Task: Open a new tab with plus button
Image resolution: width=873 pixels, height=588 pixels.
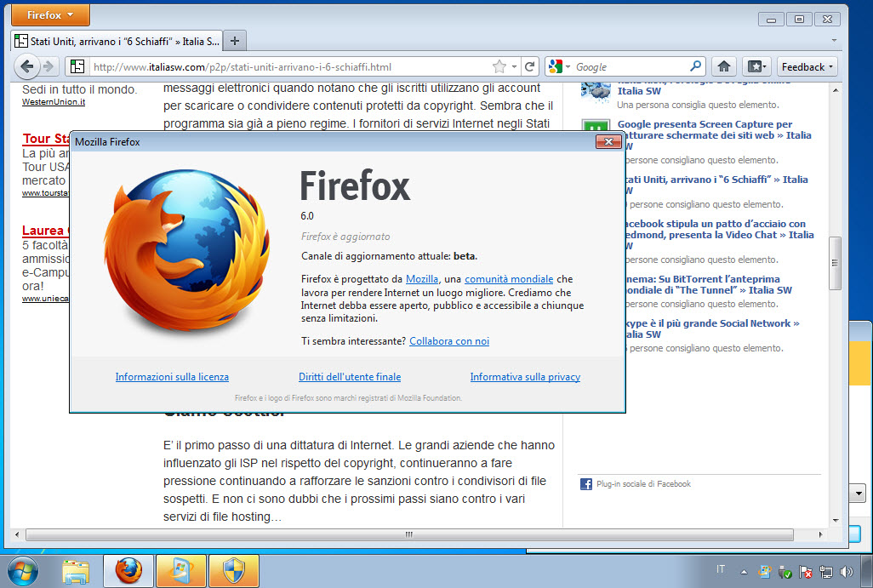Action: click(235, 41)
